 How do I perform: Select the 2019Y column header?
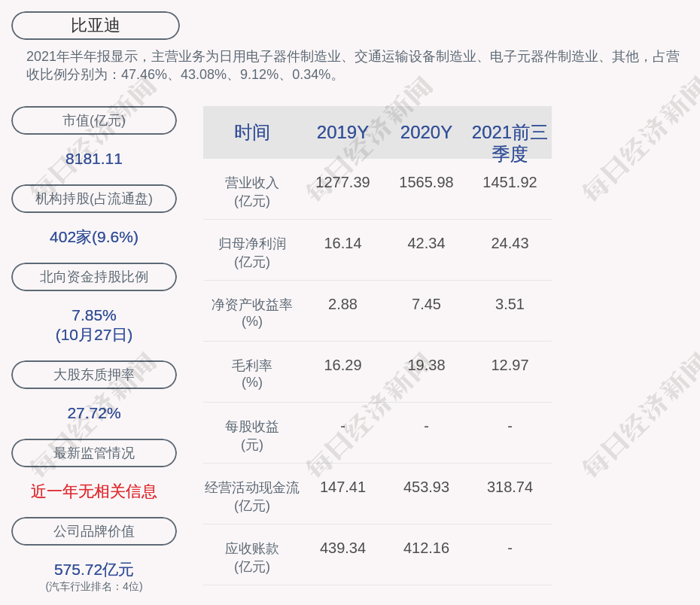pyautogui.click(x=342, y=132)
